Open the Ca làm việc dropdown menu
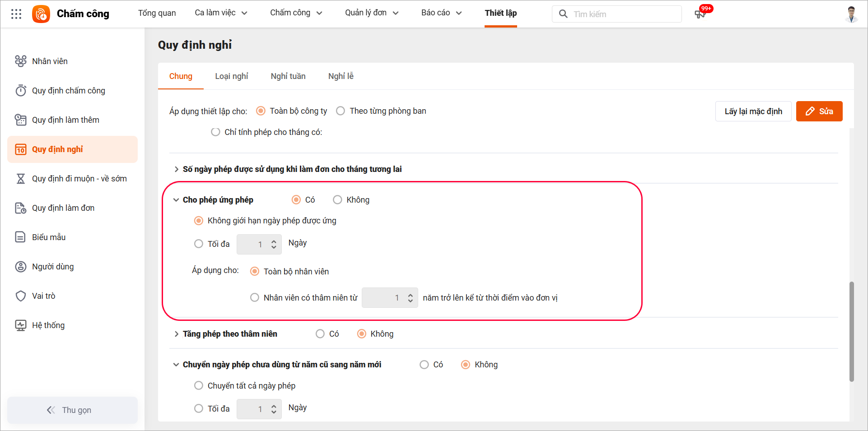 pyautogui.click(x=221, y=13)
